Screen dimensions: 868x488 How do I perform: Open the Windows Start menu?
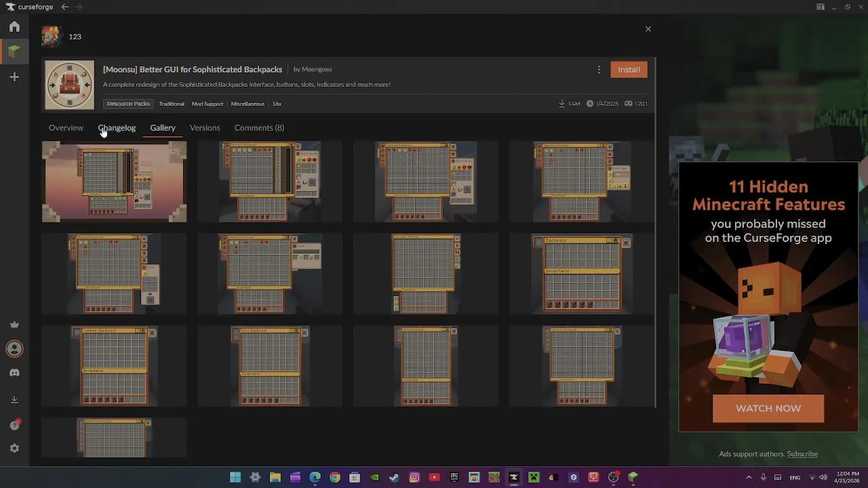(x=235, y=477)
